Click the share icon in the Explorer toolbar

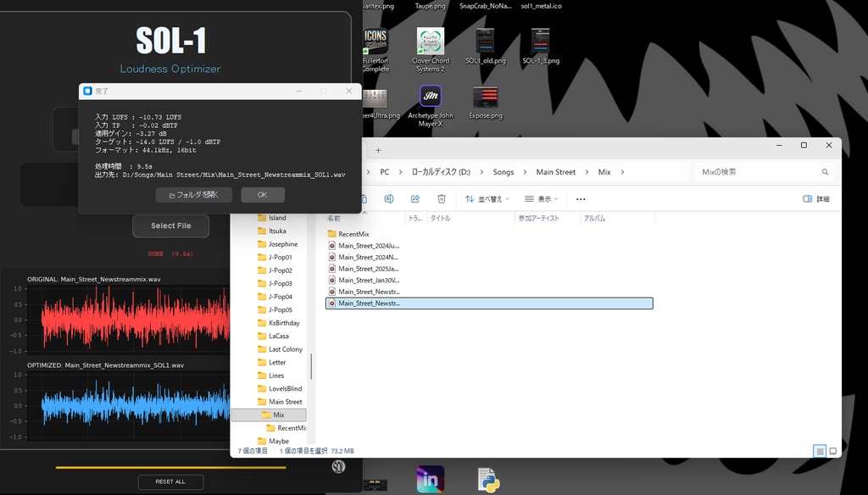click(x=415, y=198)
